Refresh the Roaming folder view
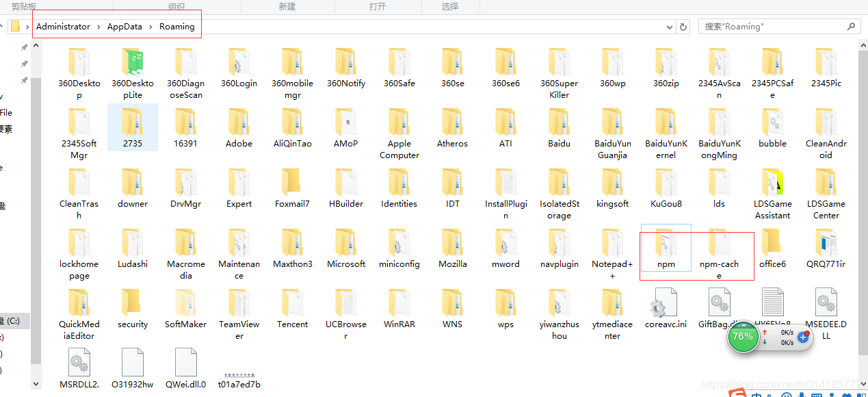Screen dimensions: 868x397 click(683, 27)
